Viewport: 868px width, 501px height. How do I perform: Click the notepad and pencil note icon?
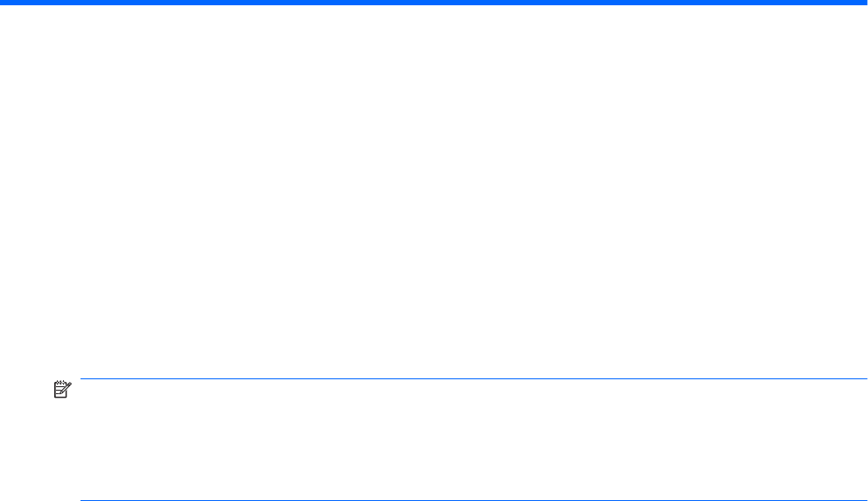[62, 389]
